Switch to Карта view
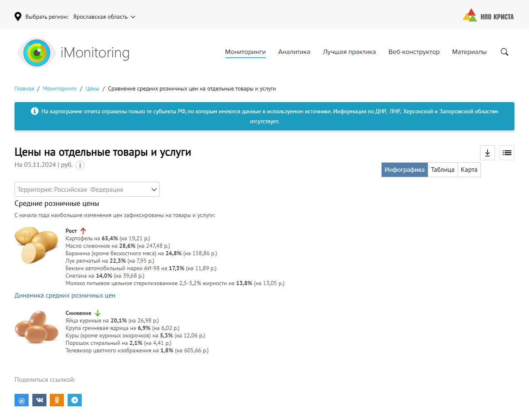The height and width of the screenshot is (420, 529). click(469, 170)
